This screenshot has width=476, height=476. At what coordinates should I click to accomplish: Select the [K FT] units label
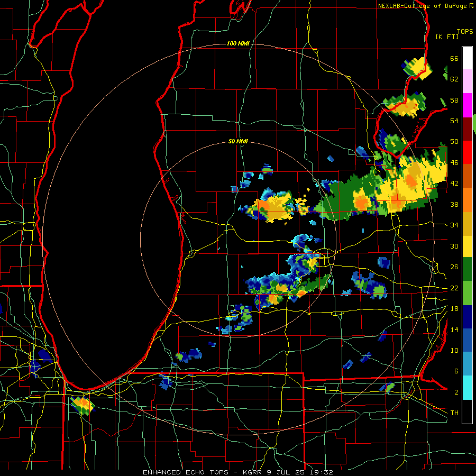click(447, 37)
